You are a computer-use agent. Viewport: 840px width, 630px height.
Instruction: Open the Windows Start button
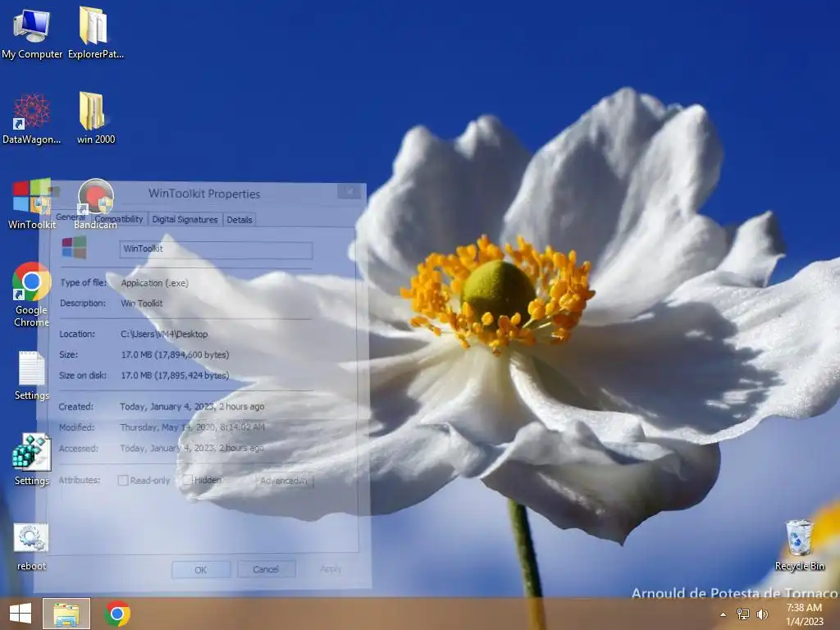point(21,614)
